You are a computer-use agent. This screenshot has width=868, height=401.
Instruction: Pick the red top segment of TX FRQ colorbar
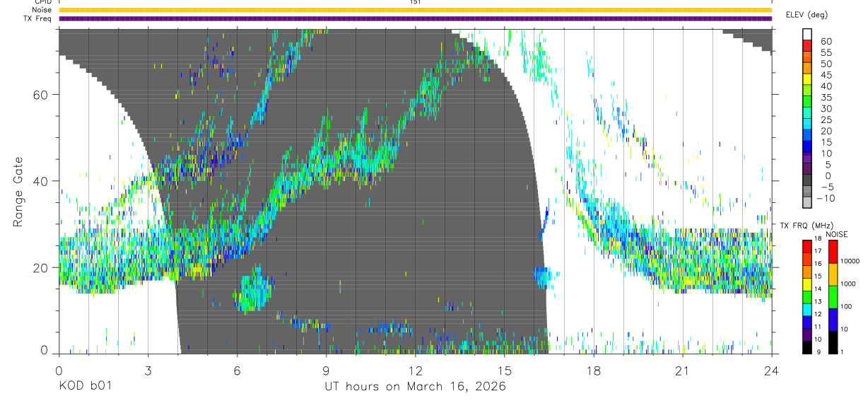point(807,245)
